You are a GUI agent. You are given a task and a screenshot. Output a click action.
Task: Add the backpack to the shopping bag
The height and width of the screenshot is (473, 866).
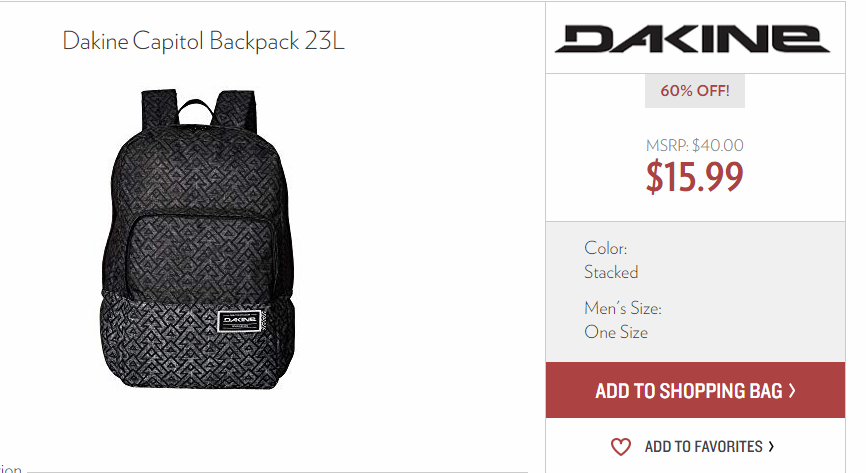695,390
